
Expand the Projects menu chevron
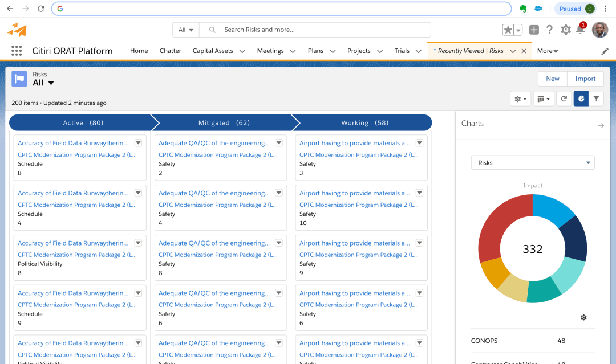pos(380,51)
